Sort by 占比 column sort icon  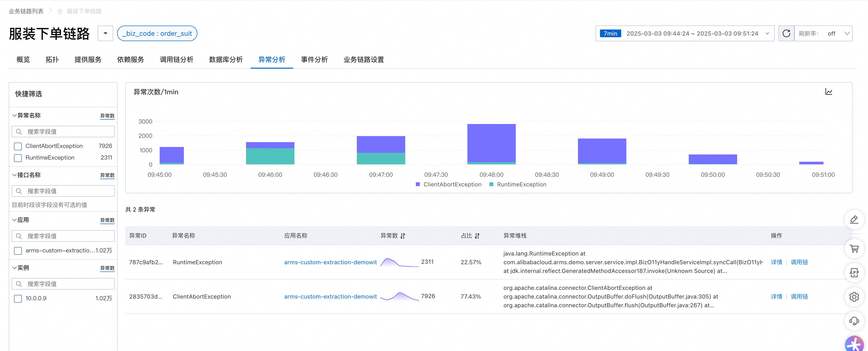click(477, 236)
